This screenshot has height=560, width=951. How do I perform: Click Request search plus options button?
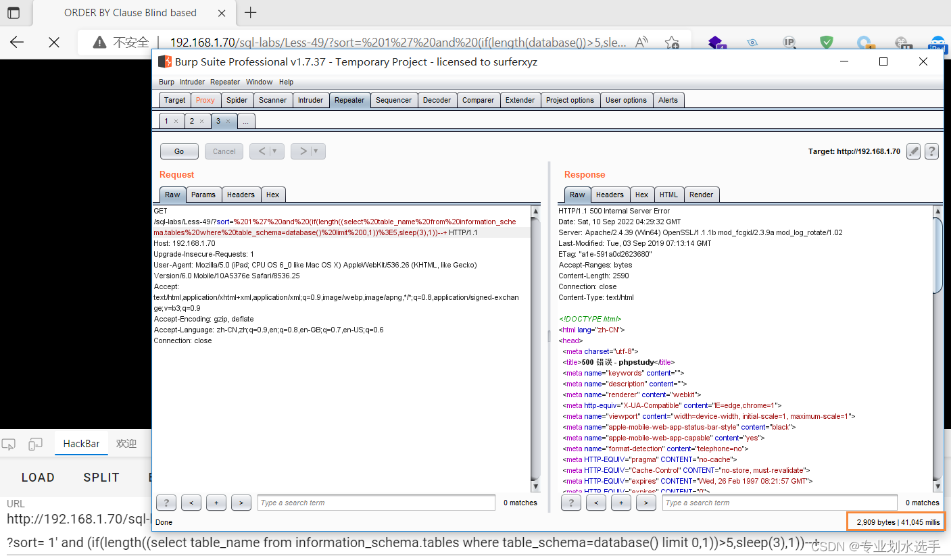(x=216, y=503)
